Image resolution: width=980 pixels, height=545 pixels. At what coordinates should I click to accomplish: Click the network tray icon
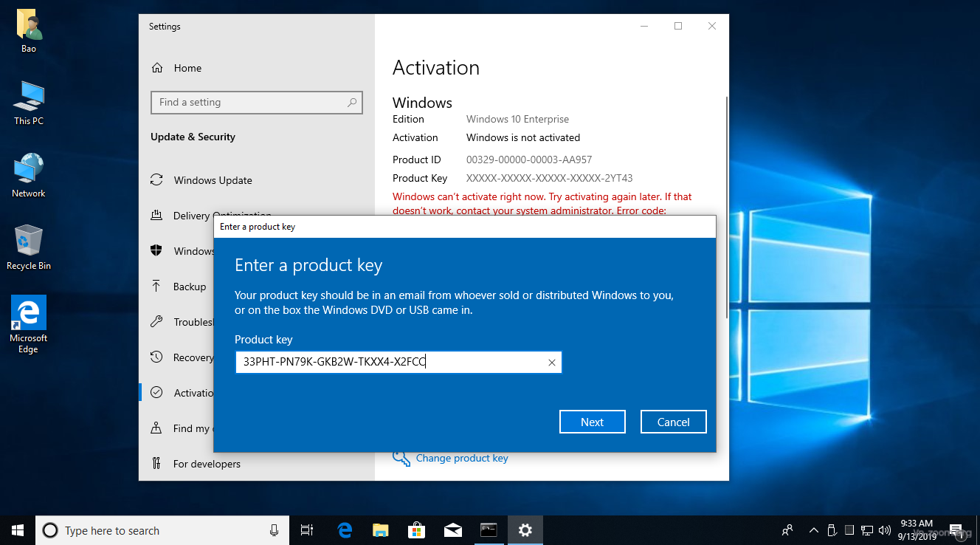click(x=867, y=530)
